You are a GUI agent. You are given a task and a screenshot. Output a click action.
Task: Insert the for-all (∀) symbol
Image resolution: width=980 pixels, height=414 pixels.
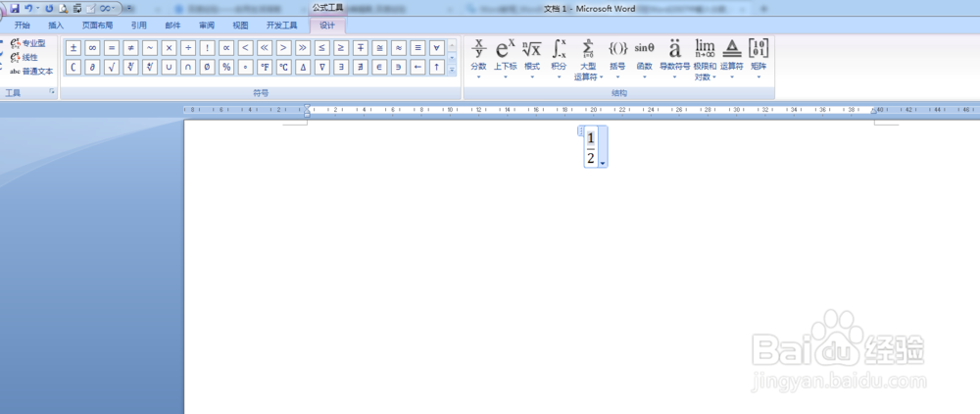coord(436,47)
